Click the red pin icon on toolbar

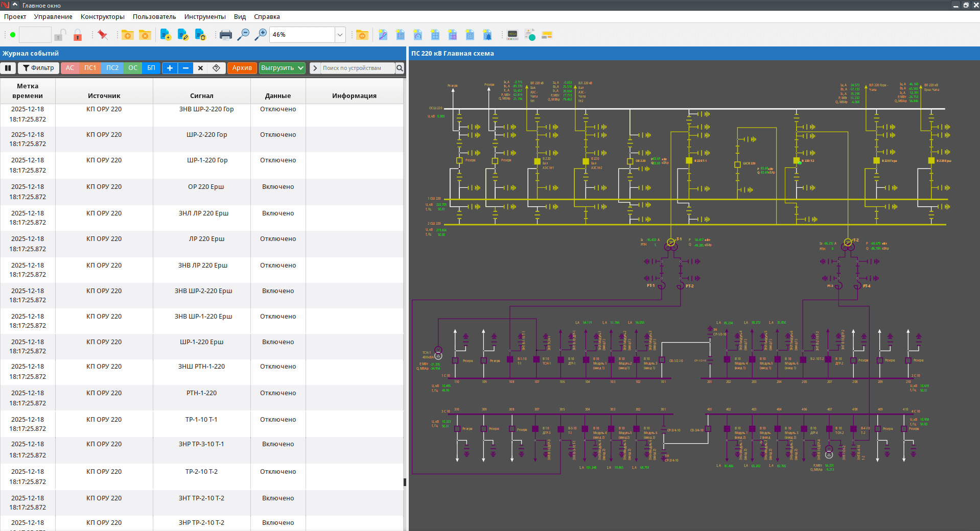coord(102,34)
